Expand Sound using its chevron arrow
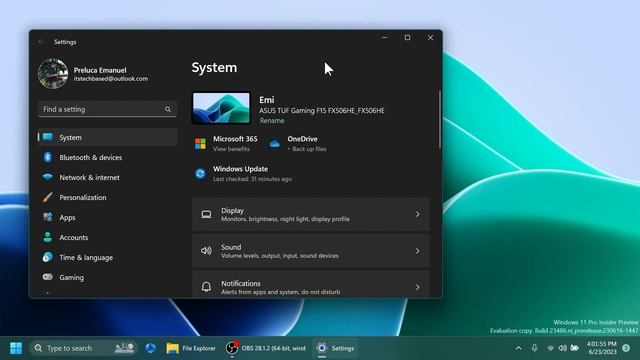Image resolution: width=640 pixels, height=360 pixels. 418,251
